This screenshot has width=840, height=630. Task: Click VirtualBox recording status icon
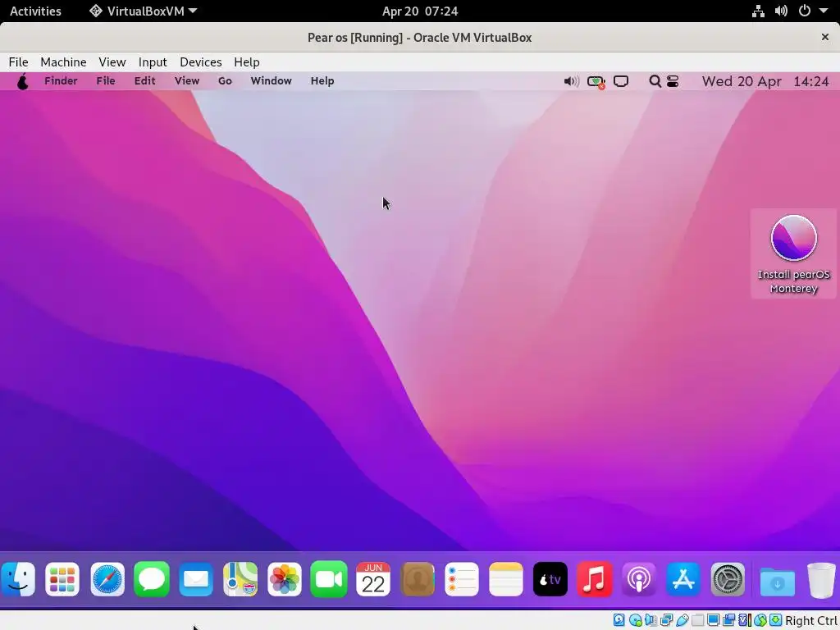[728, 620]
